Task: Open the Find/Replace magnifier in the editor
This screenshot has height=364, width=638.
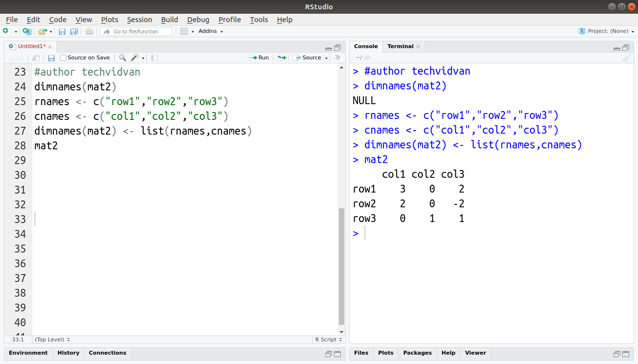Action: 122,57
